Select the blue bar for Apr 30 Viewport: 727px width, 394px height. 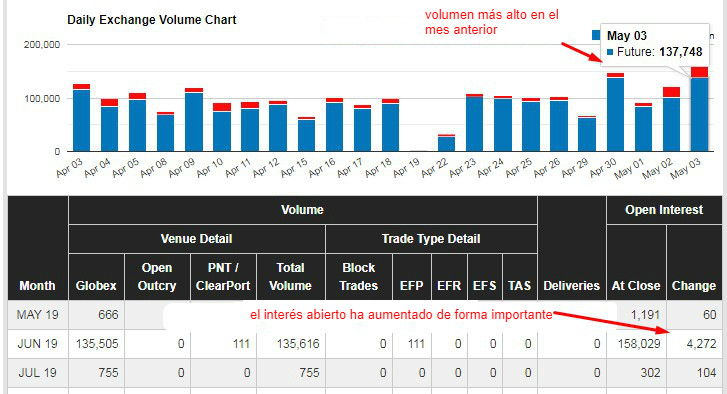615,114
